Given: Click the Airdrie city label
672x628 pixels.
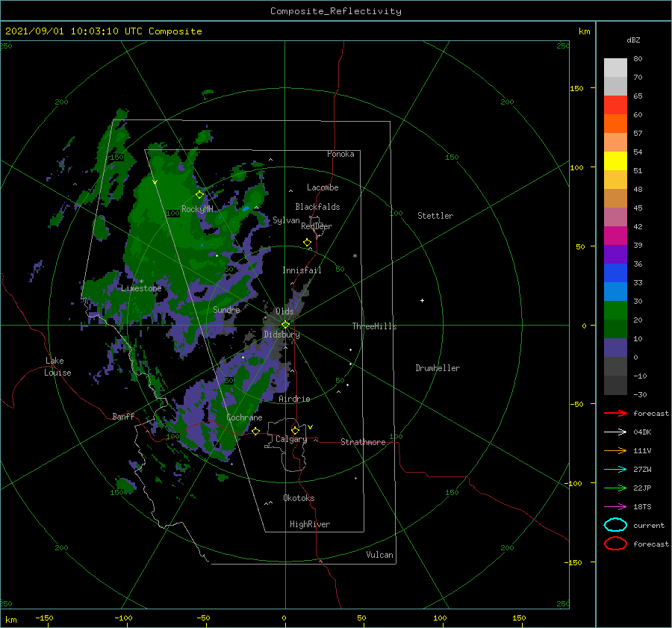Looking at the screenshot, I should (294, 399).
